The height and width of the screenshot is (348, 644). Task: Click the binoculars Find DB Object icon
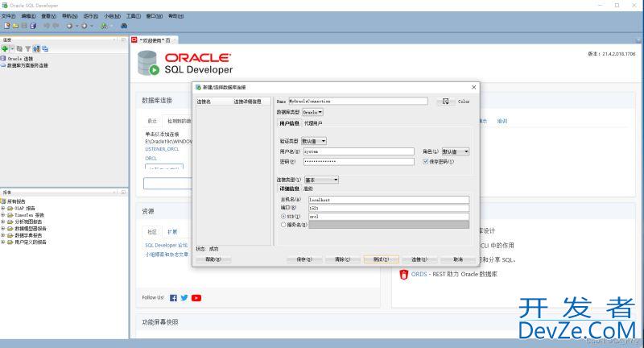(124, 26)
